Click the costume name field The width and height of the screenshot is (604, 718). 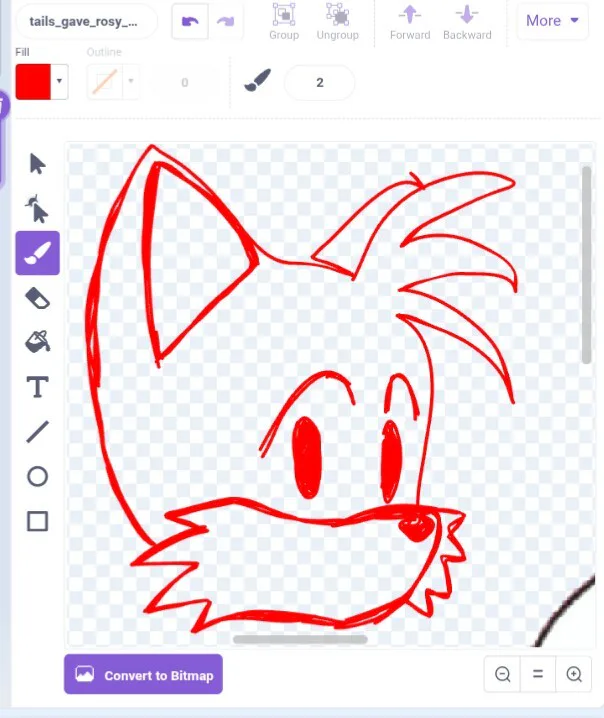87,22
